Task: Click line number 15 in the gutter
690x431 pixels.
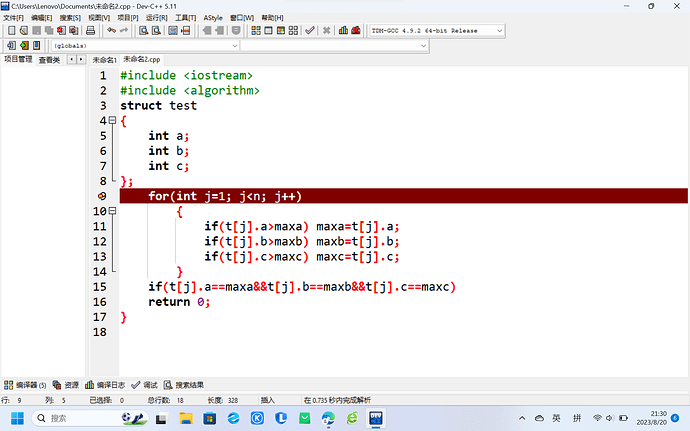Action: (100, 287)
